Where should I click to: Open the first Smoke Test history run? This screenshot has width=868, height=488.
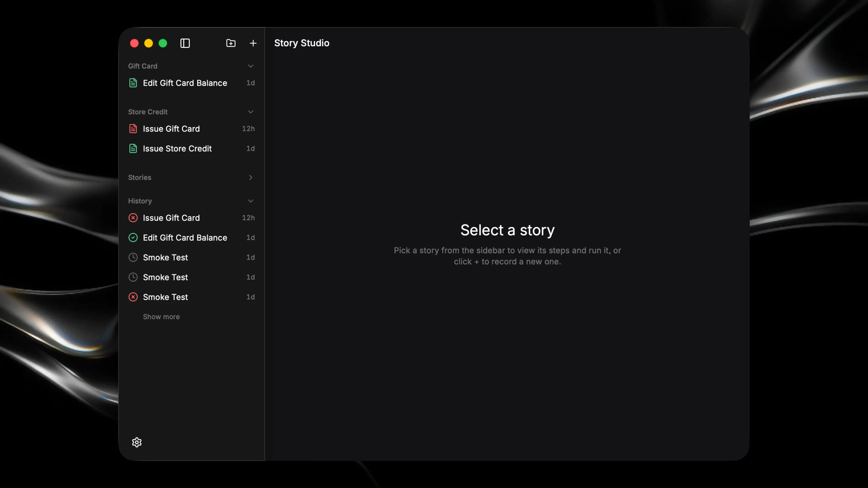[192, 257]
